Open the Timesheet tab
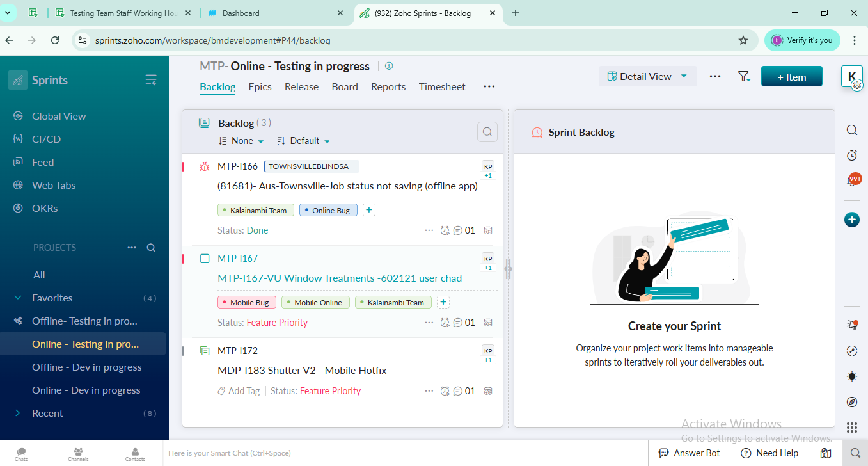Viewport: 868px width, 466px height. 442,87
